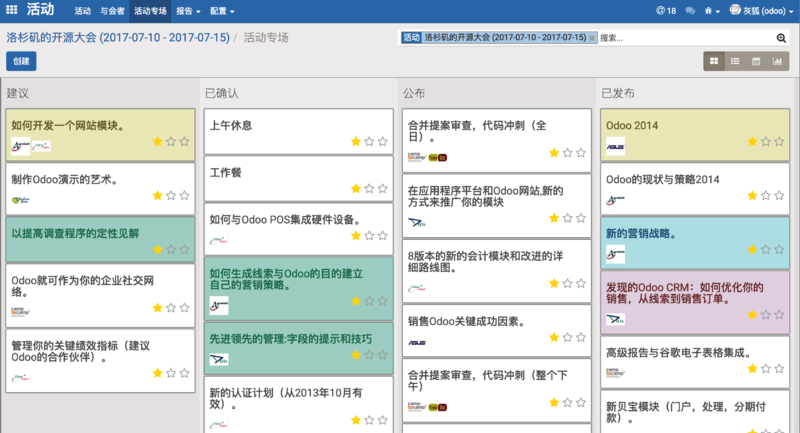Open the 在应用程序平台和Odoo网站 card
800x433 pixels.
(x=496, y=206)
